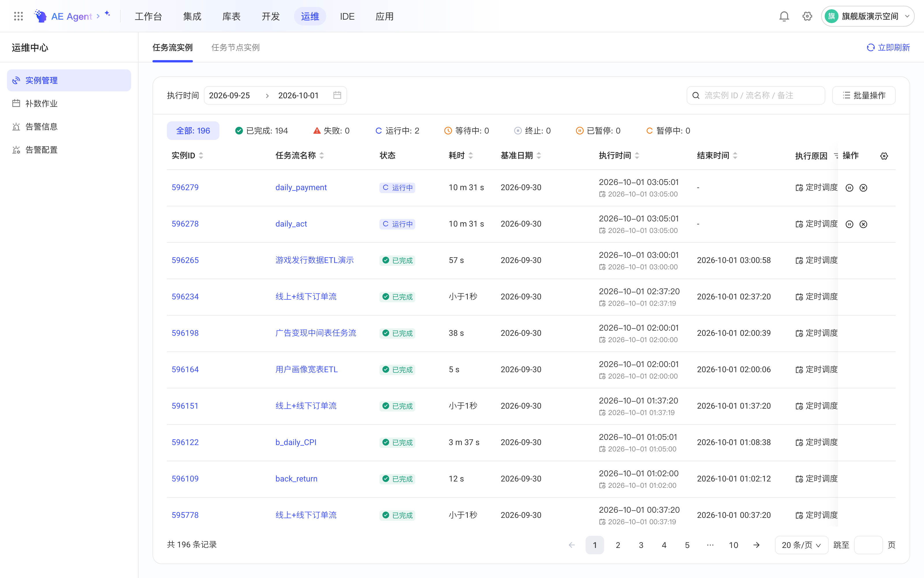Viewport: 924px width, 578px height.
Task: Open the daily_payment task flow link
Action: pos(301,187)
